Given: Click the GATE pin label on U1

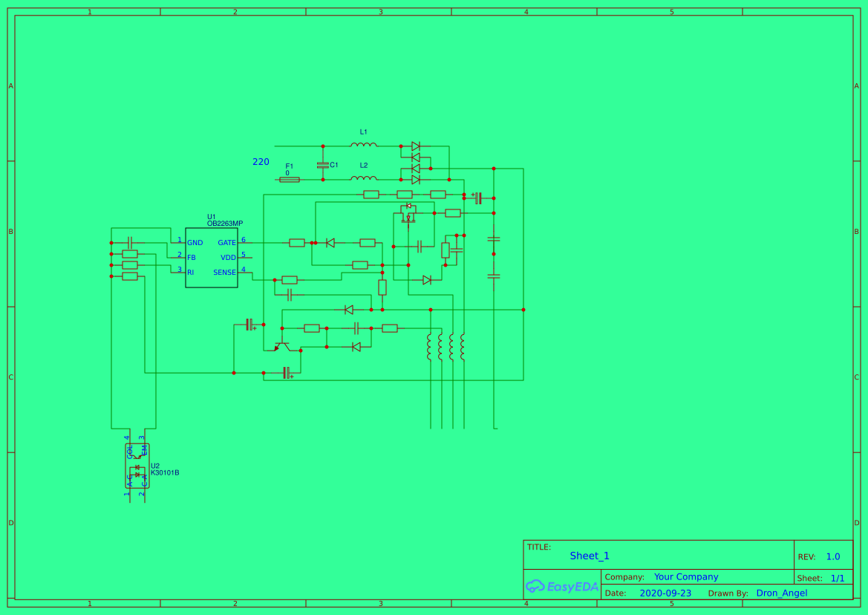Looking at the screenshot, I should click(226, 242).
